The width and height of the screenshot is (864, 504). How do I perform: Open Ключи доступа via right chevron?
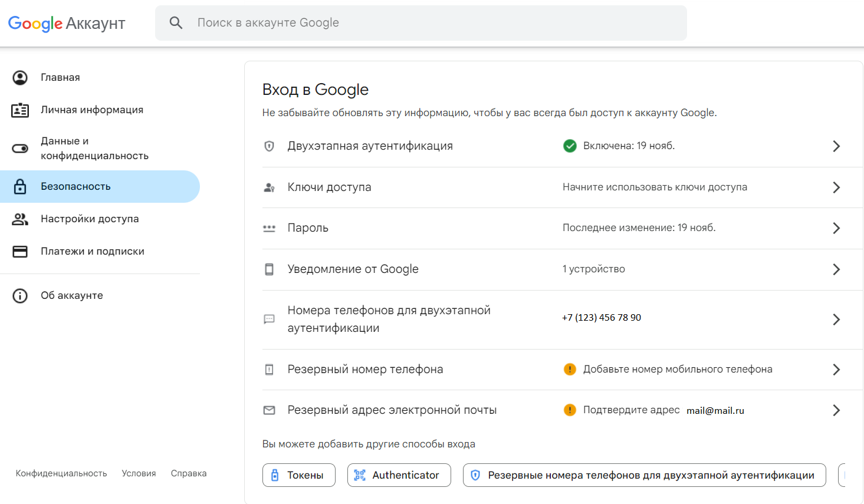click(x=836, y=187)
